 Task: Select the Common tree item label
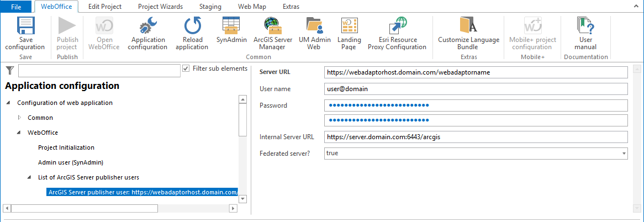(40, 118)
